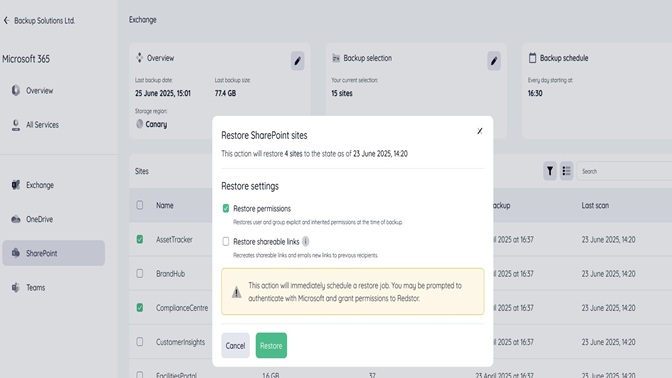Screen dimensions: 672x378
Task: Toggle the select-all sites checkbox
Action: click(x=140, y=205)
